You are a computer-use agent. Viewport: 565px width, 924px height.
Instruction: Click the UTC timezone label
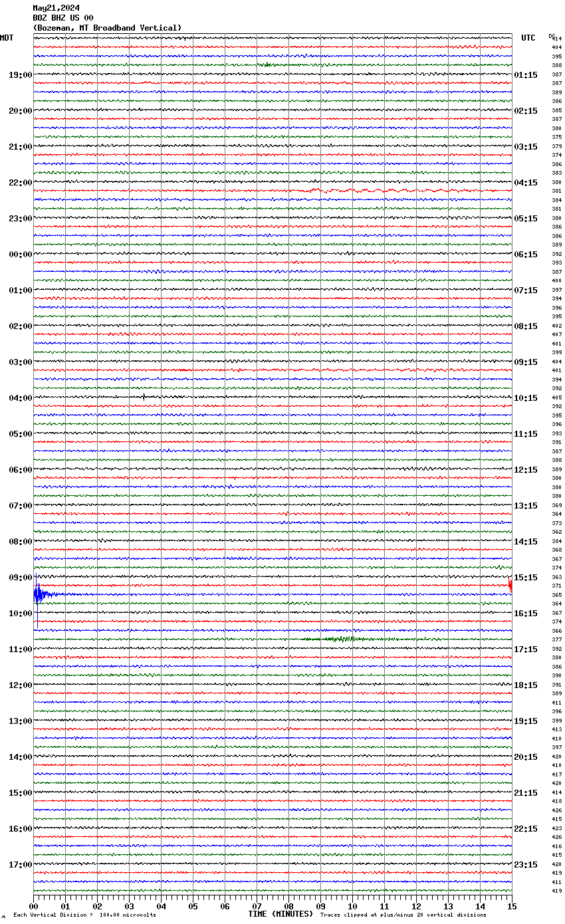click(528, 38)
